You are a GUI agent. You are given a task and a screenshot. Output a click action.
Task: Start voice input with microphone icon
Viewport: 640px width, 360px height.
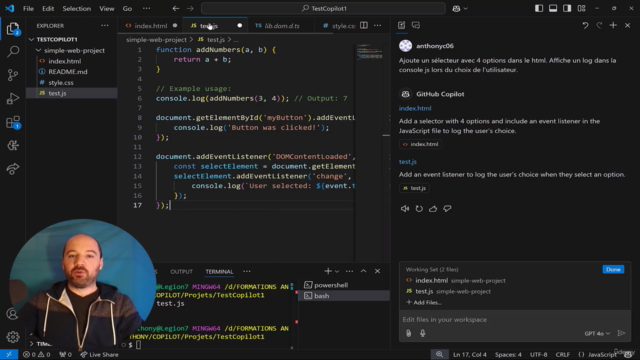point(422,333)
